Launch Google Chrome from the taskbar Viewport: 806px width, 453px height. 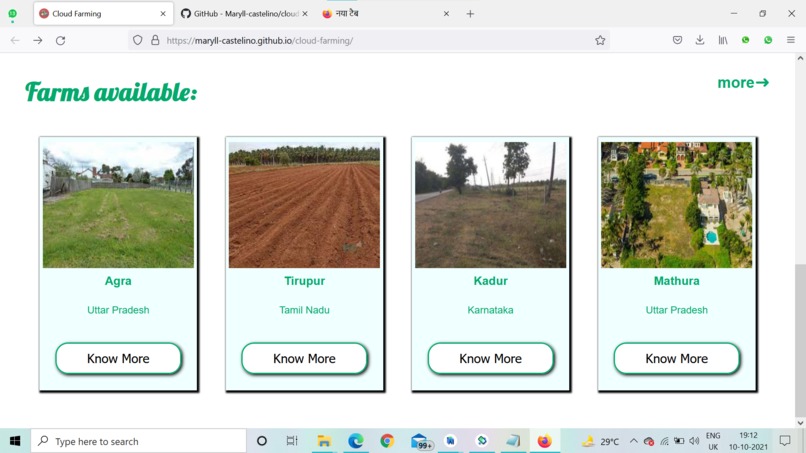tap(387, 441)
